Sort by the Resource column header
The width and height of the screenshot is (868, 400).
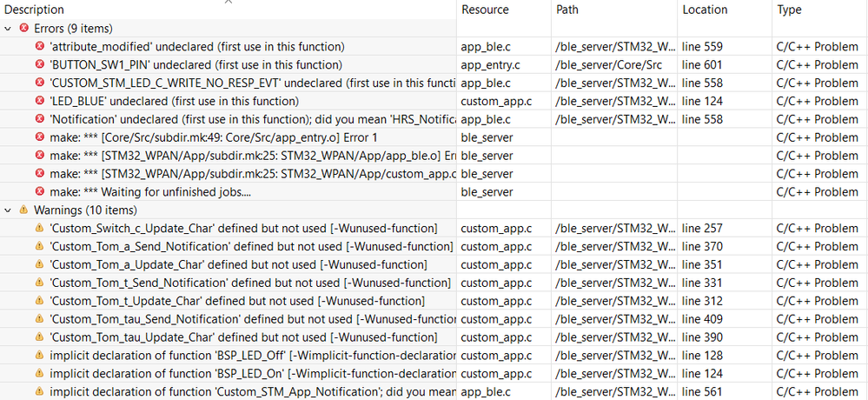[x=485, y=10]
